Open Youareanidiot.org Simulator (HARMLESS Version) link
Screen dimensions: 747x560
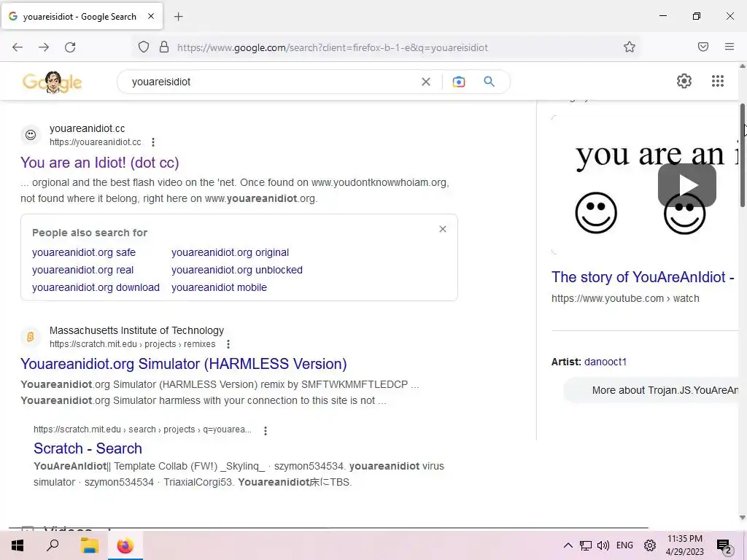(183, 364)
